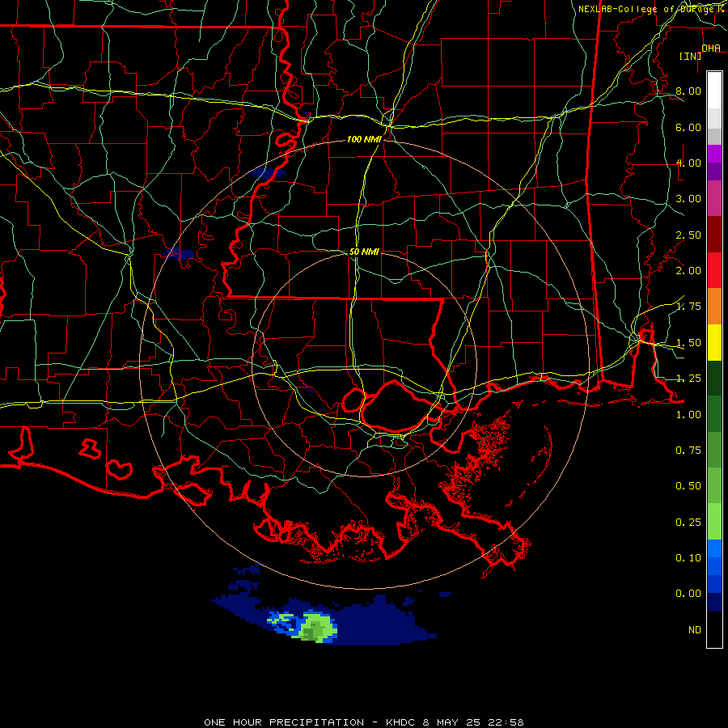Click the 8.00 legend value

[688, 91]
